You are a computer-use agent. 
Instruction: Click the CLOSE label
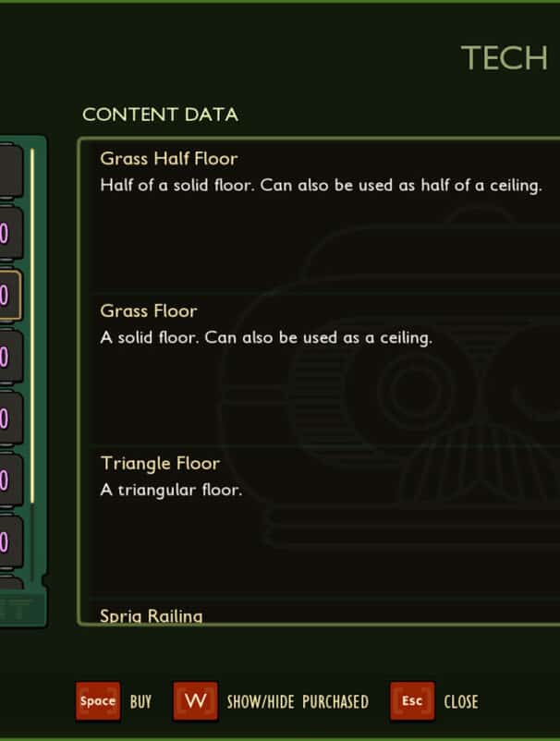[461, 702]
